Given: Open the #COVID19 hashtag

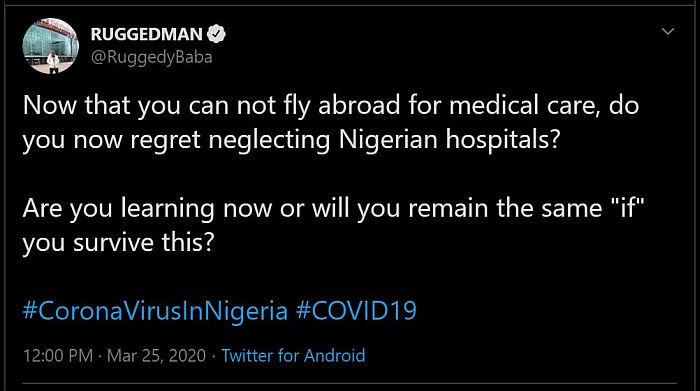Looking at the screenshot, I should coord(356,311).
